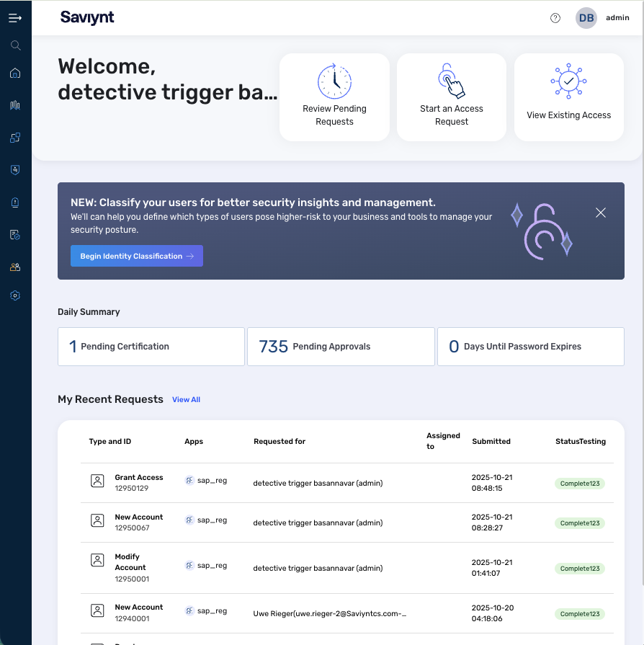Click Complete123 status of request 12950067
Screen dimensions: 644x645
pos(580,523)
